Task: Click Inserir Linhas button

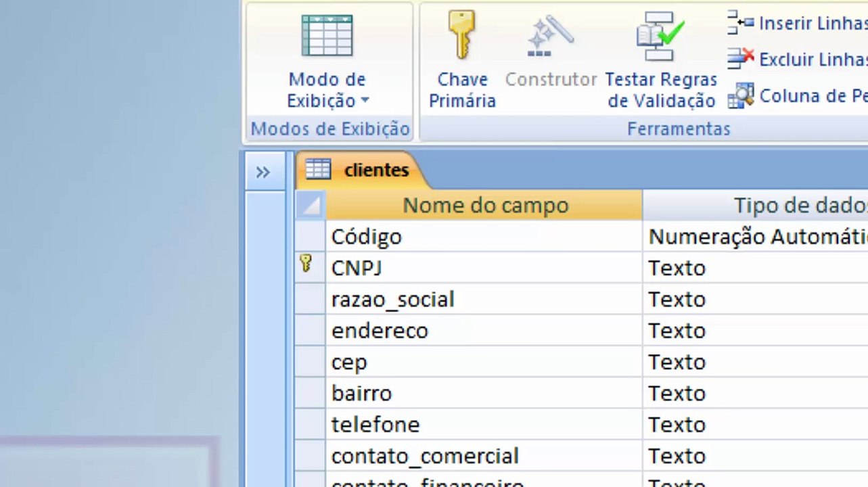Action: pos(798,23)
